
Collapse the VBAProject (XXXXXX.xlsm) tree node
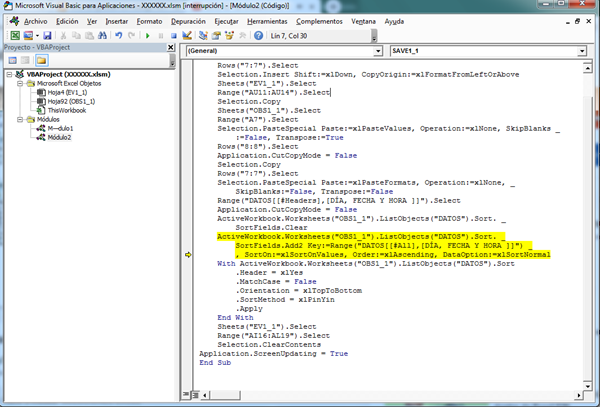[x=9, y=74]
